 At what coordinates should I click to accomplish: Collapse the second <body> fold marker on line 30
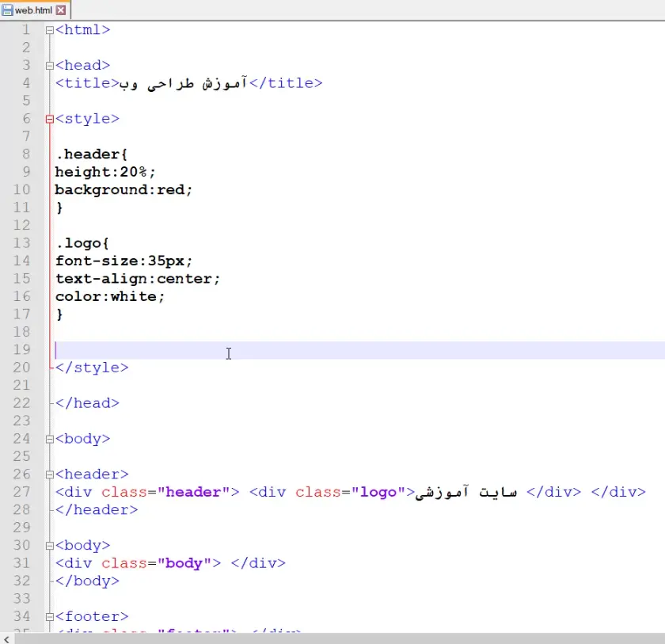point(49,546)
